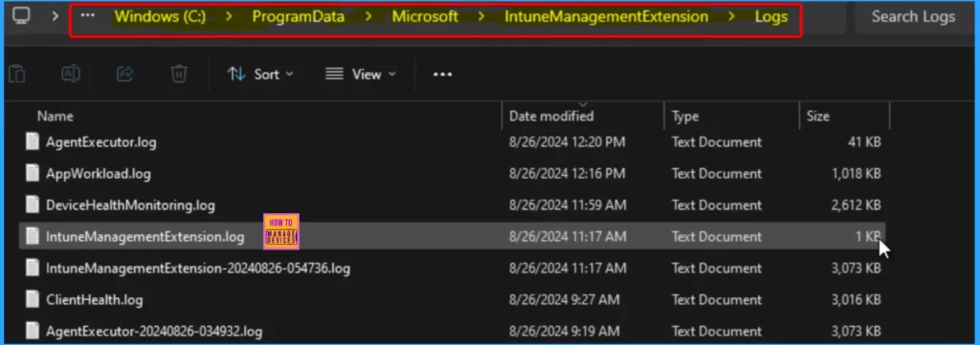Click the 1,018 KB size value
Screen dimensions: 980x345
856,174
